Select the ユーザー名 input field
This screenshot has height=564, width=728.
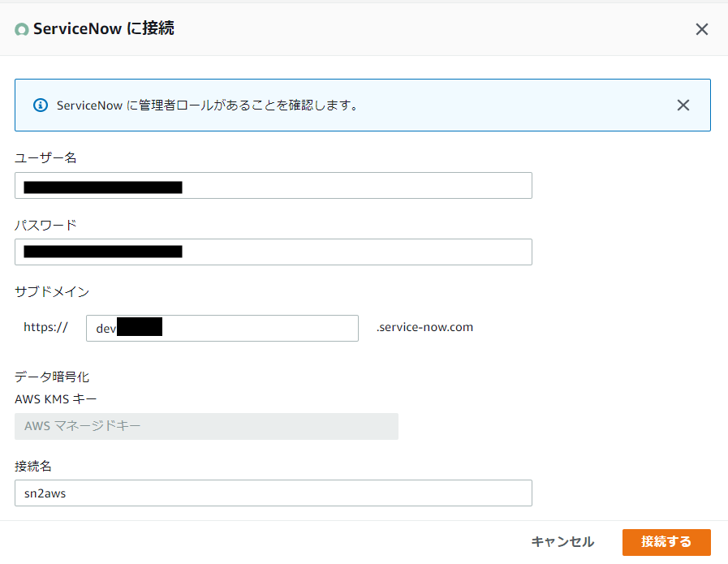coord(274,185)
